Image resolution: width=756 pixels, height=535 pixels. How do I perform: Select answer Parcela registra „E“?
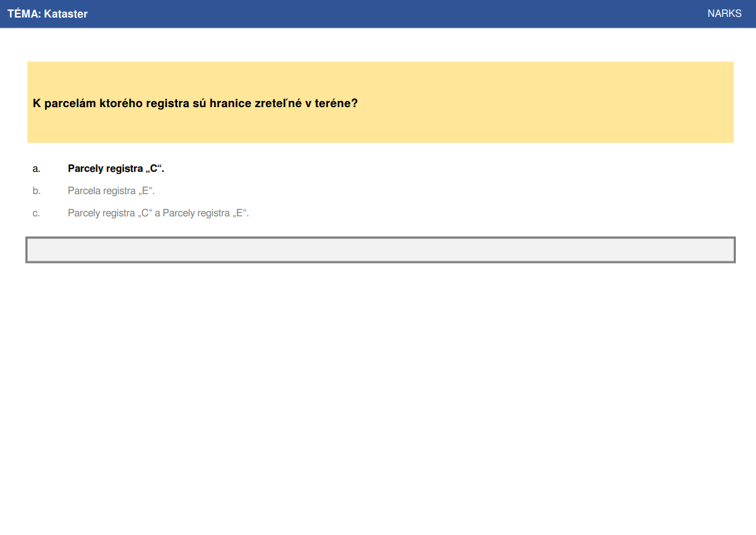111,191
